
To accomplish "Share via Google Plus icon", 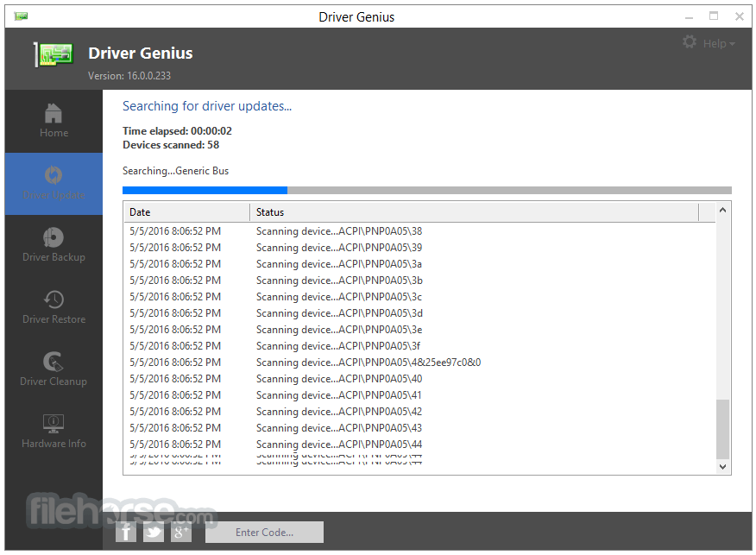I will pos(181,533).
